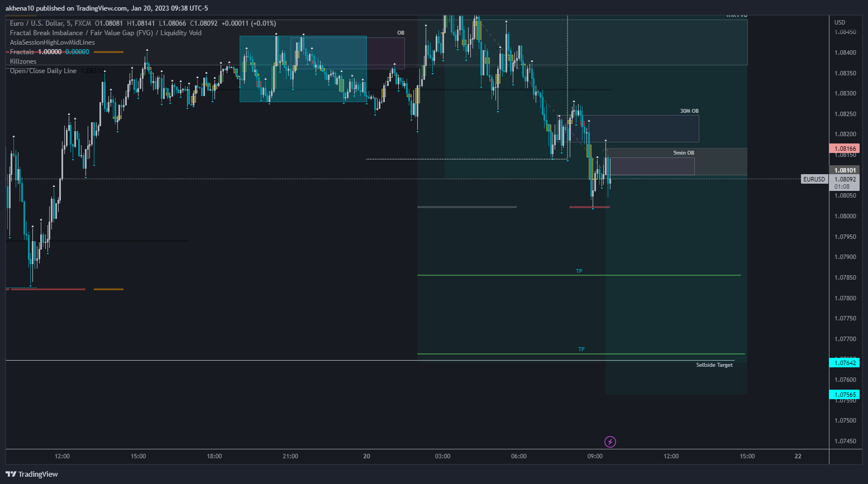Click the 06:00 time axis label
This screenshot has width=868, height=484.
[x=519, y=456]
